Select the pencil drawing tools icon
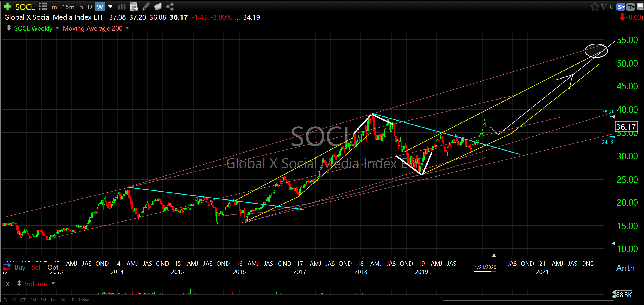The width and height of the screenshot is (644, 305). tap(146, 7)
